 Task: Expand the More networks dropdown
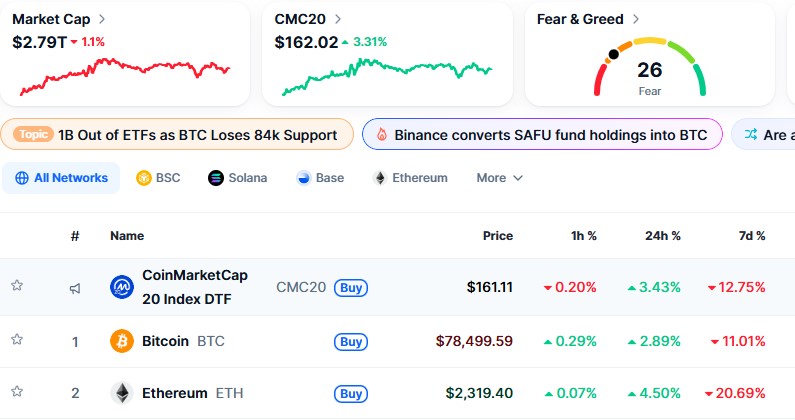499,178
